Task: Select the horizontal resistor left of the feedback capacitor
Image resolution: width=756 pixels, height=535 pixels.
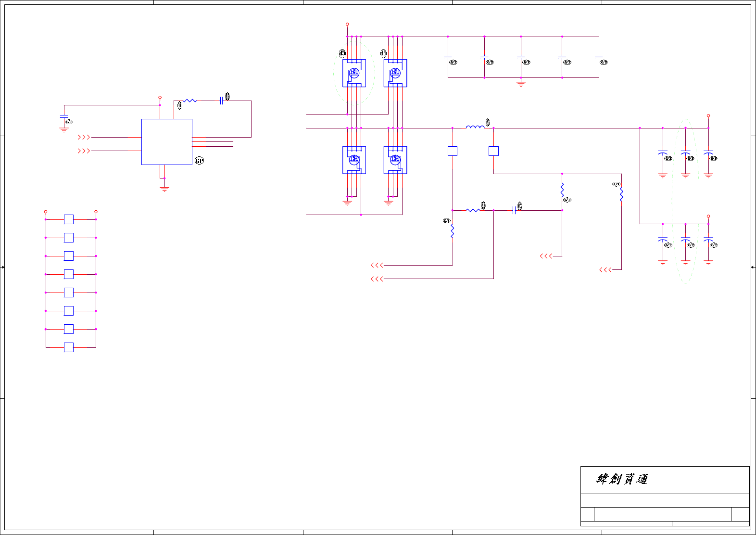Action: (x=473, y=210)
